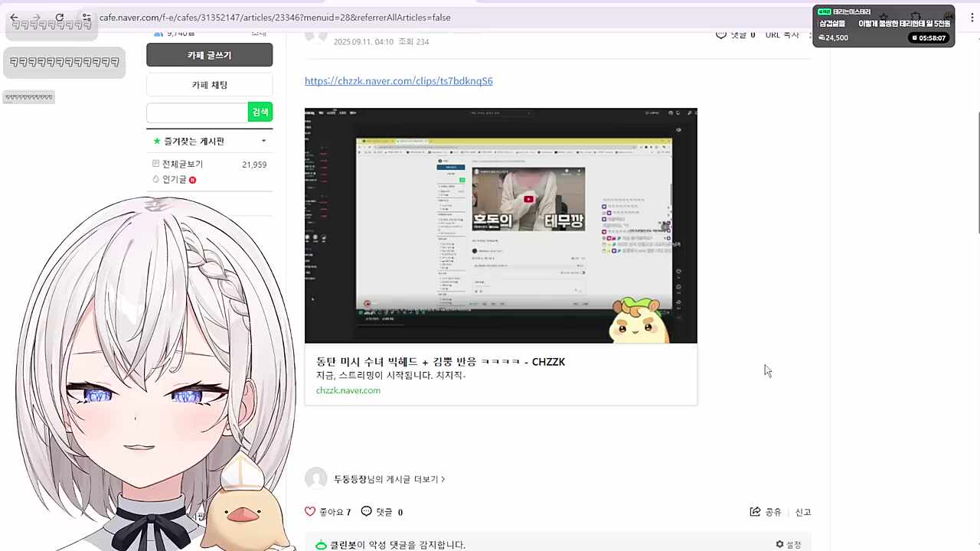This screenshot has width=980, height=551.
Task: Click the clip title 동탄 미시 수녀 빅헤드
Action: point(440,362)
